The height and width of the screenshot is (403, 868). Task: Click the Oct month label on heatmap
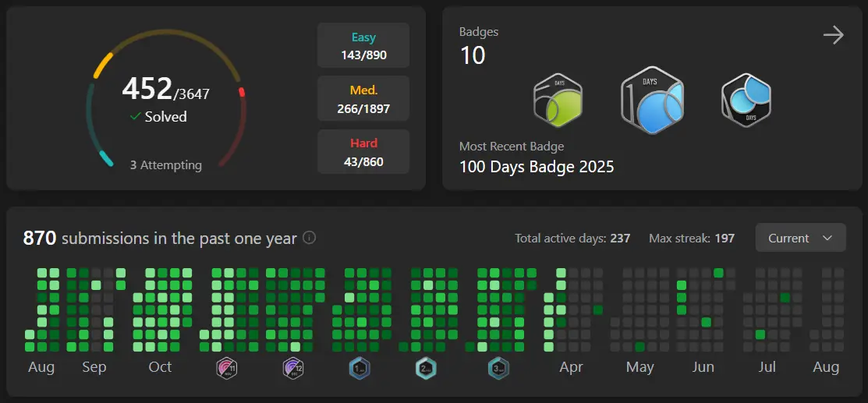[160, 367]
